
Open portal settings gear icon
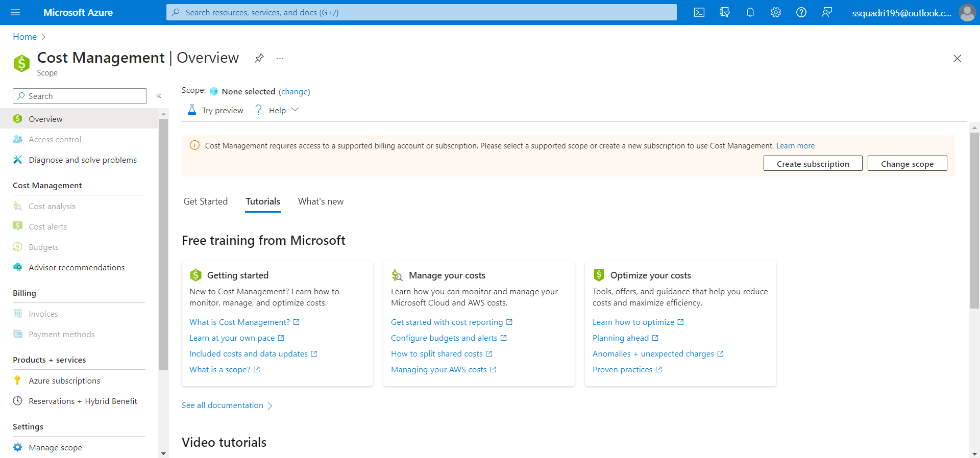[x=775, y=12]
